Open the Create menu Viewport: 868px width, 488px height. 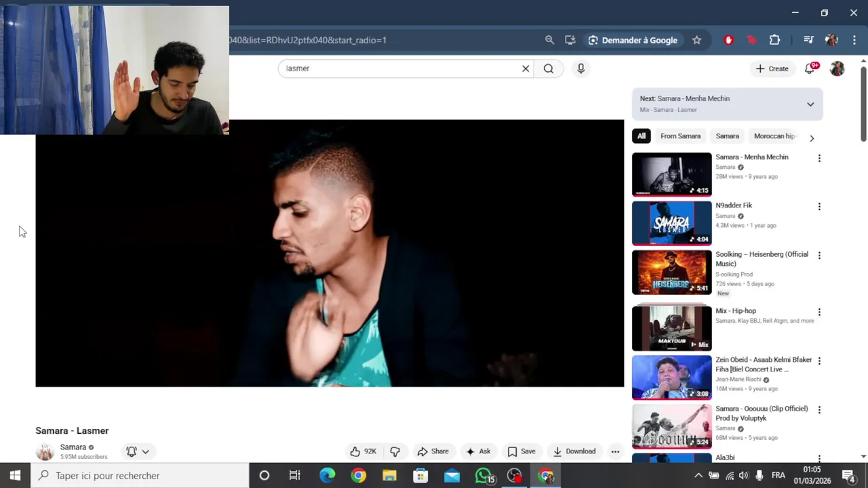click(772, 68)
